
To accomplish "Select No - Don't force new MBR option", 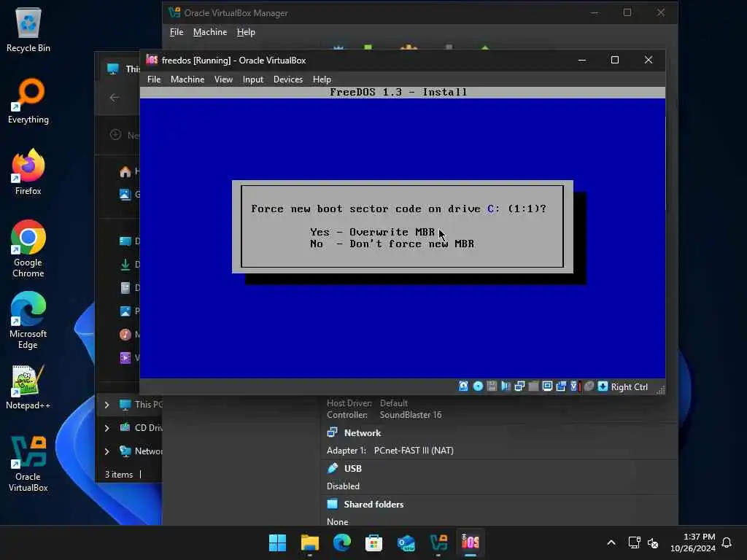I will click(x=392, y=244).
